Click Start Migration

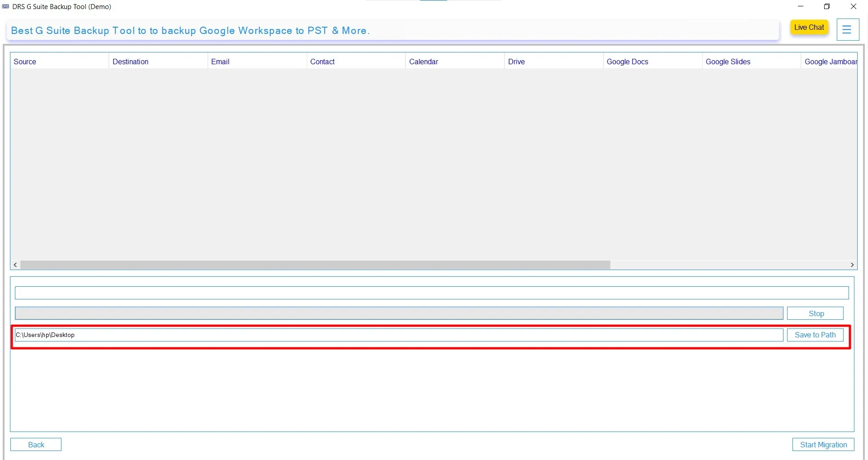pyautogui.click(x=823, y=445)
